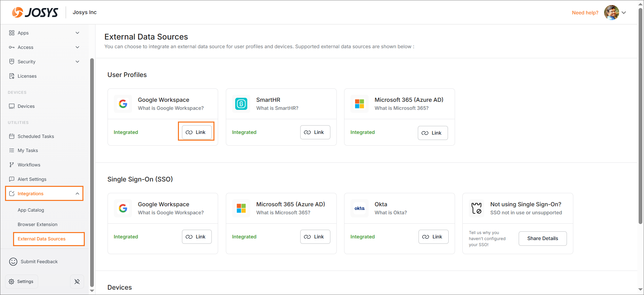Click the Josys logo in header
Viewport: 644px width, 295px height.
35,12
